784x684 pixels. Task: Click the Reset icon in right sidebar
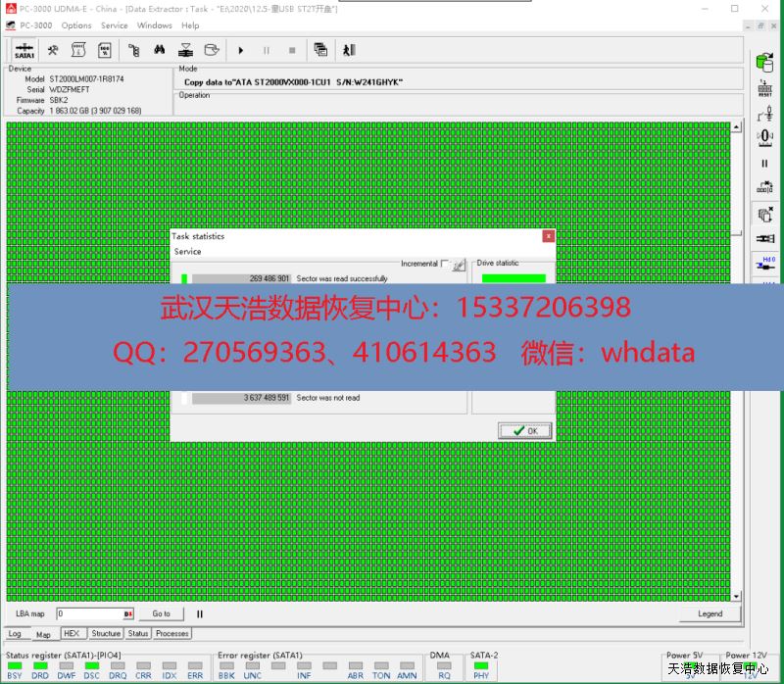(x=765, y=89)
